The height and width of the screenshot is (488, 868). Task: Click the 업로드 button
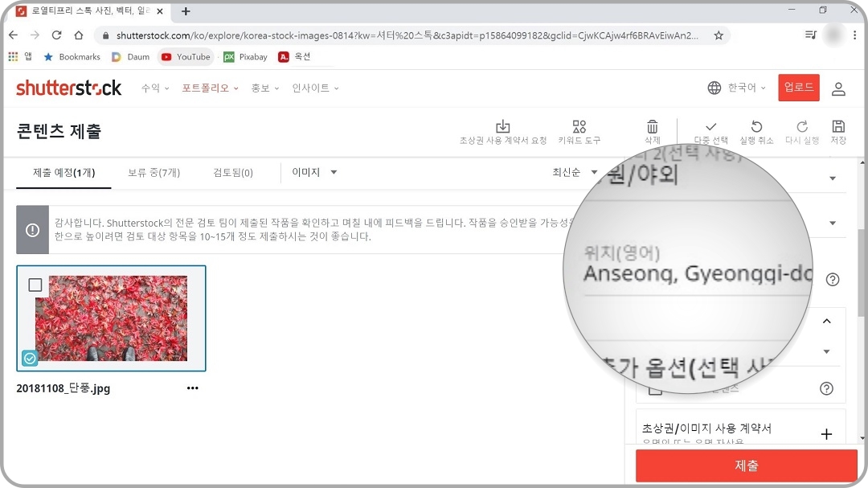pos(798,88)
